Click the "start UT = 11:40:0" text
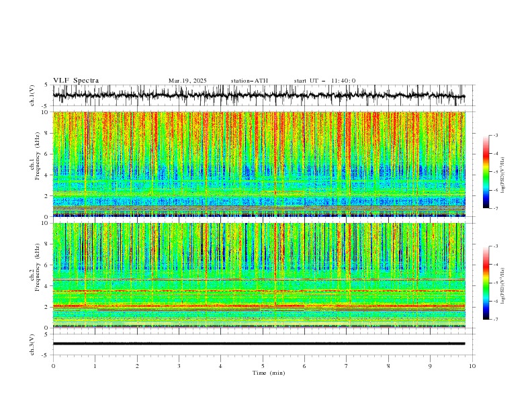This screenshot has width=532, height=411. pyautogui.click(x=324, y=81)
